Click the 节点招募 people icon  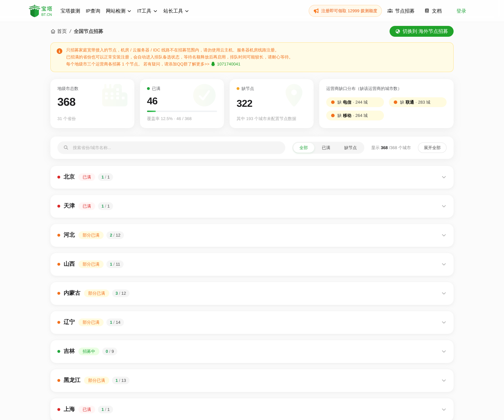pyautogui.click(x=390, y=11)
